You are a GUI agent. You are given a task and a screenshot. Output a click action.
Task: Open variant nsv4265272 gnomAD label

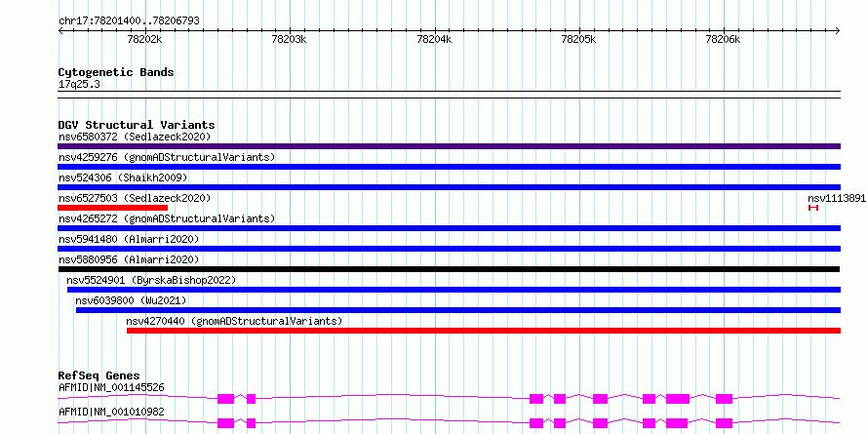click(167, 218)
